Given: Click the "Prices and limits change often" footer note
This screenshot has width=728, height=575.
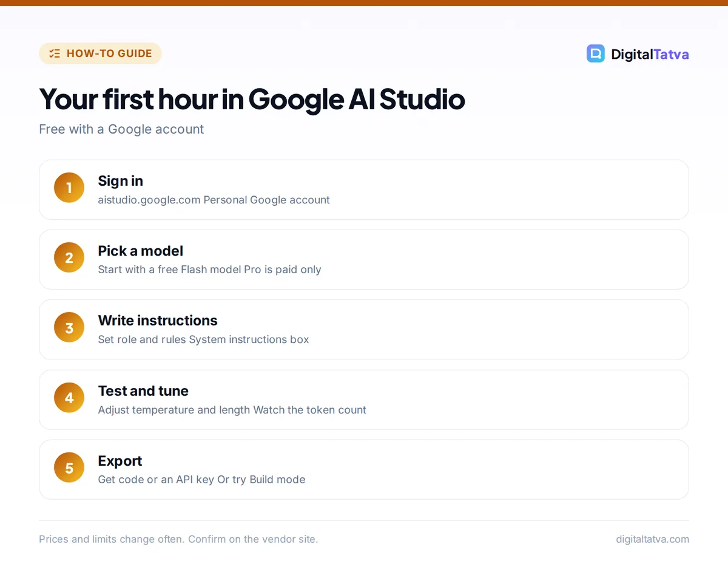Looking at the screenshot, I should (x=178, y=539).
